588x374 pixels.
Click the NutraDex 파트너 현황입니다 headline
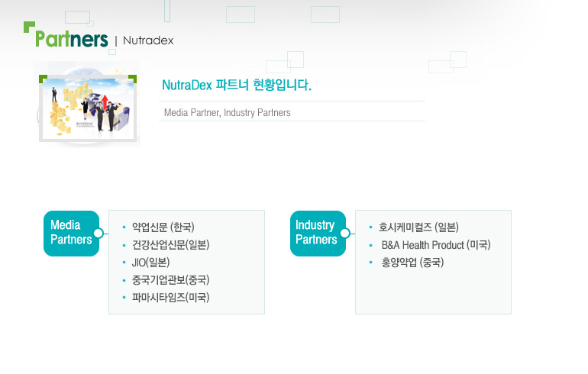click(237, 85)
